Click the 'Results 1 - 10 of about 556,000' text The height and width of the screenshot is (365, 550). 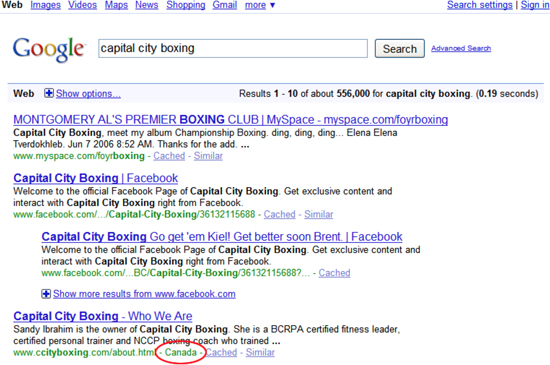304,94
